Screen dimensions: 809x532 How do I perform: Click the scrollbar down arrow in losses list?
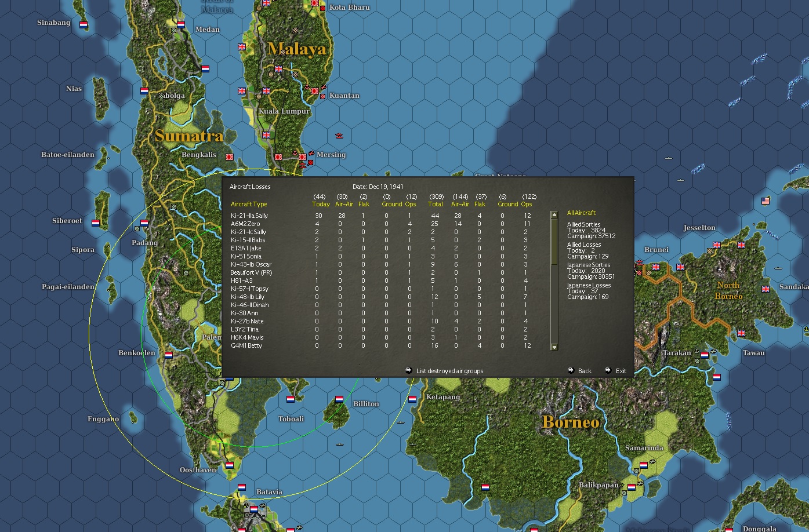point(554,347)
